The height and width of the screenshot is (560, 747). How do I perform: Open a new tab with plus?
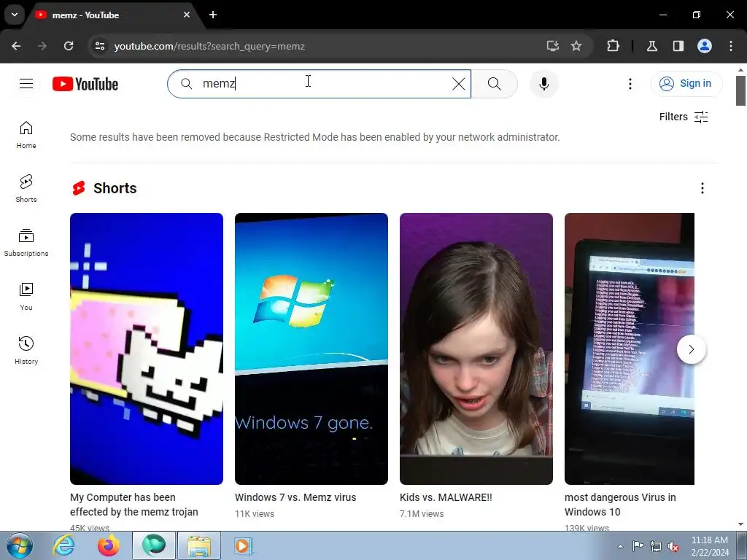[x=213, y=15]
